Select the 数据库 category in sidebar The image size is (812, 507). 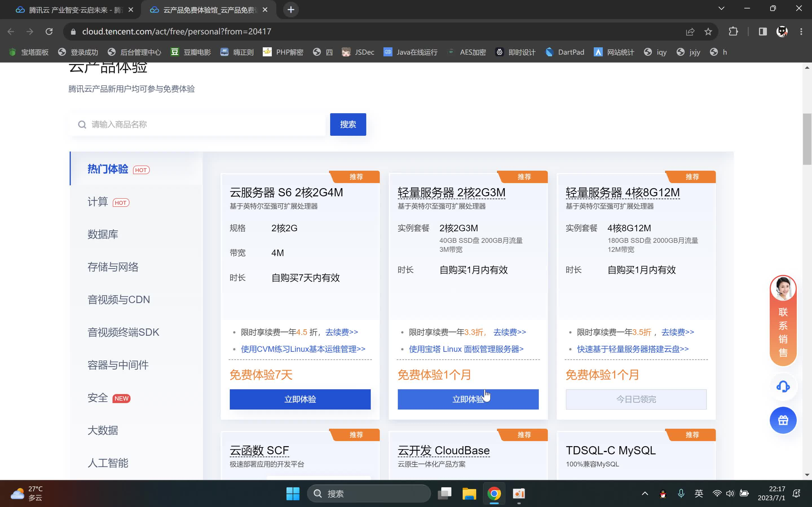[x=103, y=234]
